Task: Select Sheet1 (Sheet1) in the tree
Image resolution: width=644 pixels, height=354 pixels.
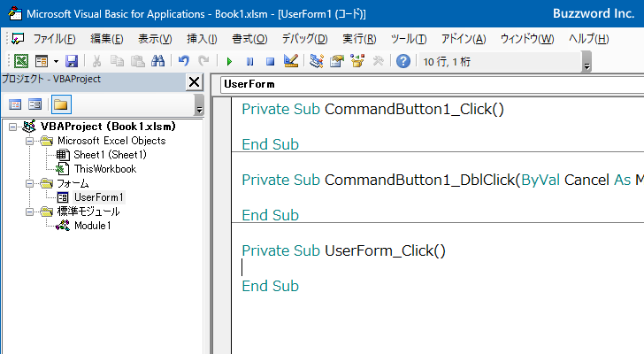Action: (110, 155)
